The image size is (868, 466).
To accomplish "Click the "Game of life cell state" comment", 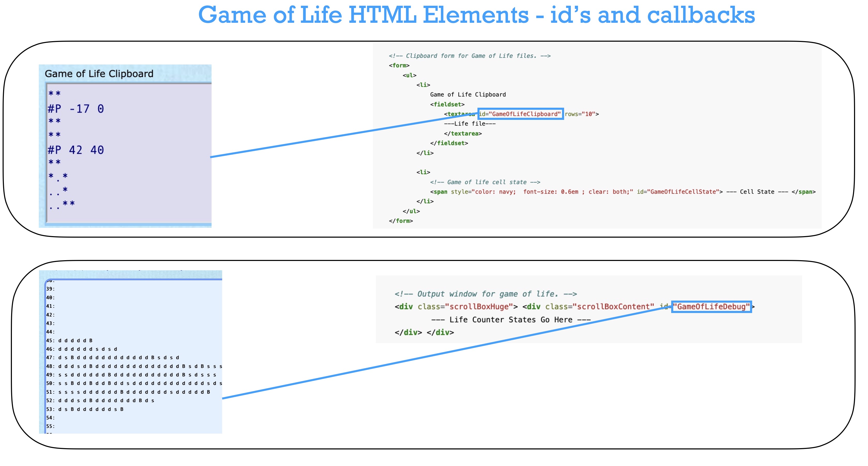I will coord(485,182).
